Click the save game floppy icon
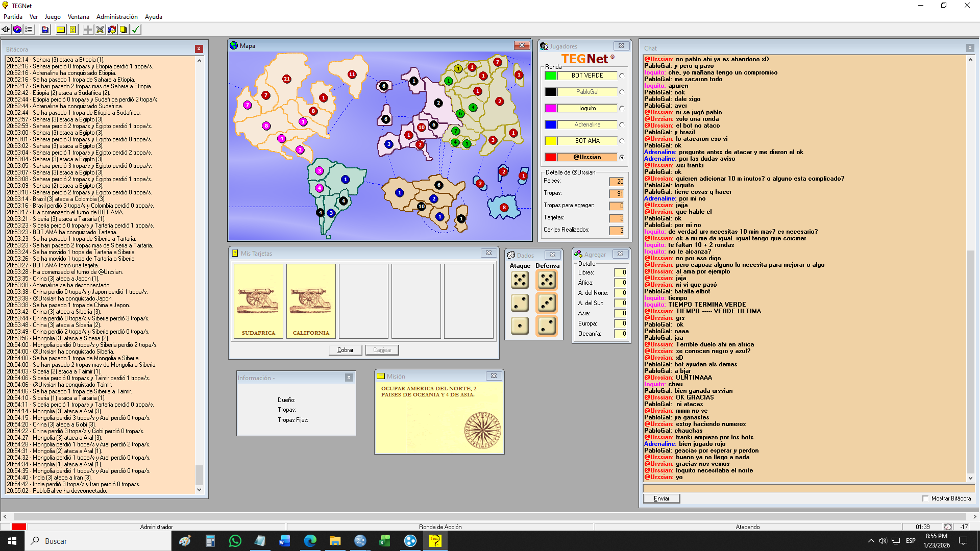 (45, 30)
